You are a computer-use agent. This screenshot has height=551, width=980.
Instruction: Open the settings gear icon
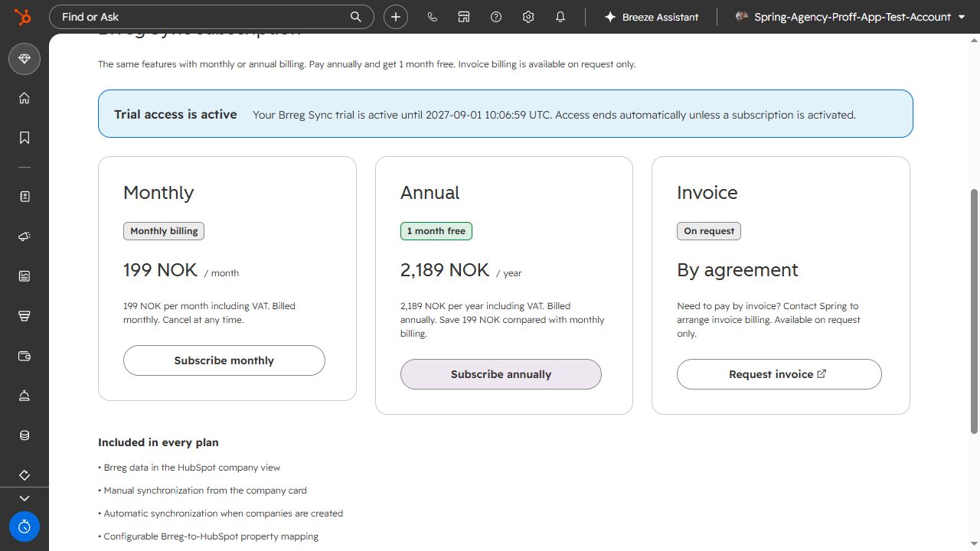click(528, 17)
